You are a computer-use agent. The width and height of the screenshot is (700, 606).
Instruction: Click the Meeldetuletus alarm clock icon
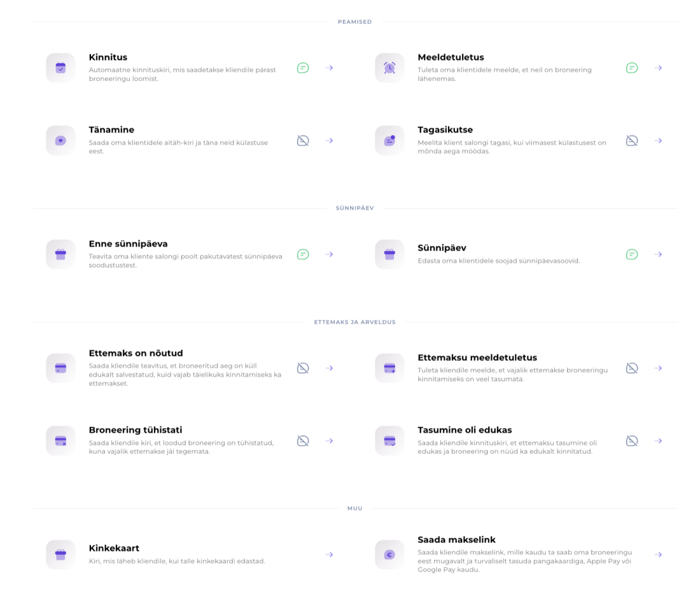390,68
